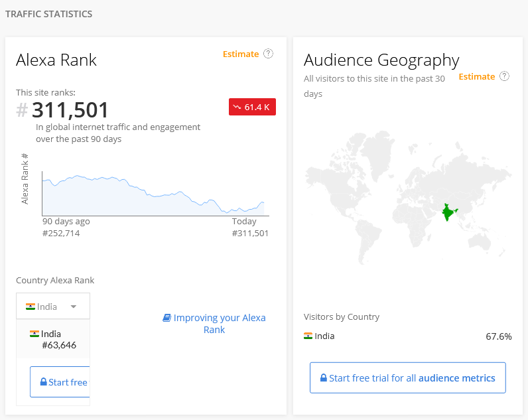Click the #311,501 global rank number

(62, 109)
